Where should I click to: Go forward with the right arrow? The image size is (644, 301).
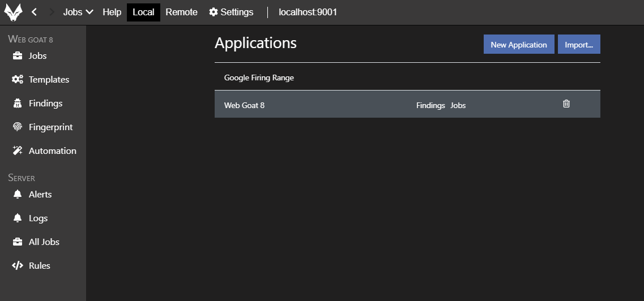pos(52,12)
